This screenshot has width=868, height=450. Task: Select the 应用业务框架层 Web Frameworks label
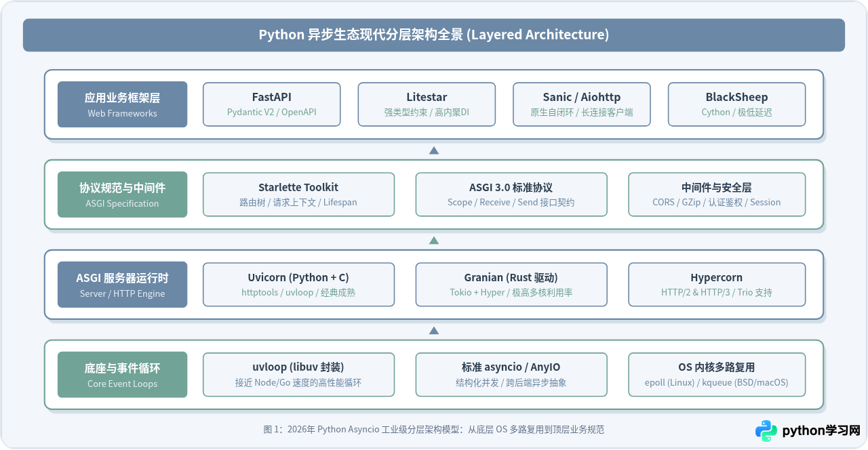(122, 104)
